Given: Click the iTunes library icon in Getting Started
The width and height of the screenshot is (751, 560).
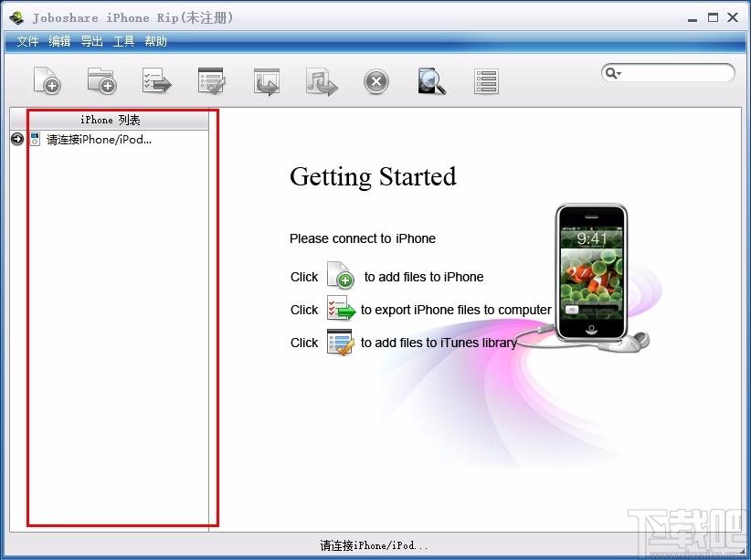Looking at the screenshot, I should pos(341,342).
